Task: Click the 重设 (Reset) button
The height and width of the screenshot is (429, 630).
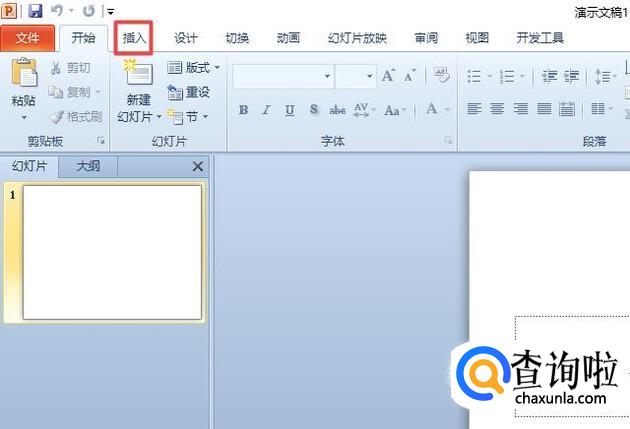Action: (188, 92)
